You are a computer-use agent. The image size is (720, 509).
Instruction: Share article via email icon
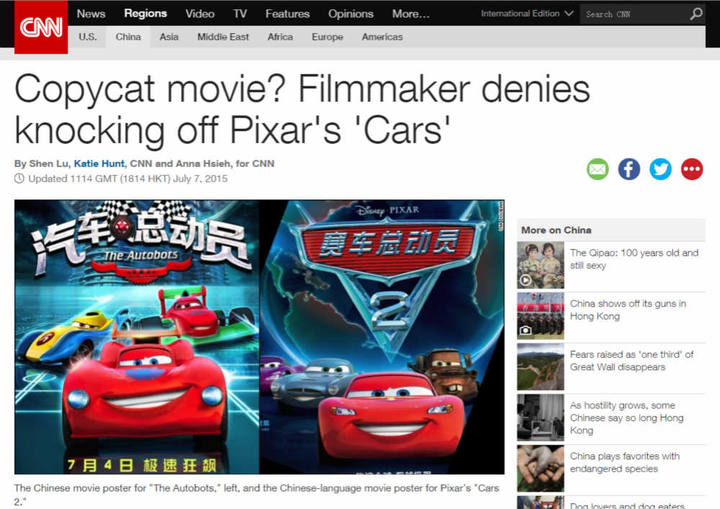[x=597, y=169]
